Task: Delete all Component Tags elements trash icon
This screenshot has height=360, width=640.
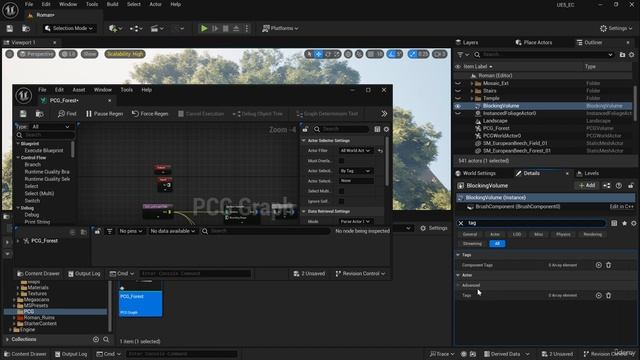Action: point(609,265)
